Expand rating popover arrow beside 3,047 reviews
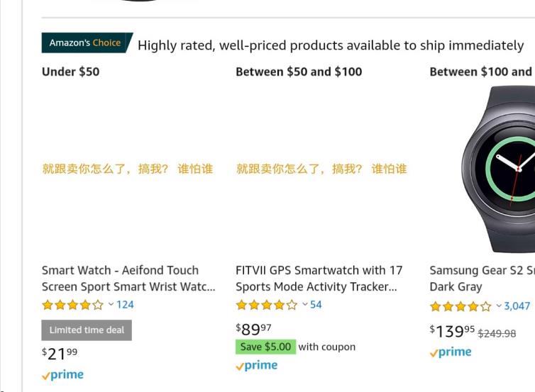This screenshot has height=392, width=535. [499, 306]
